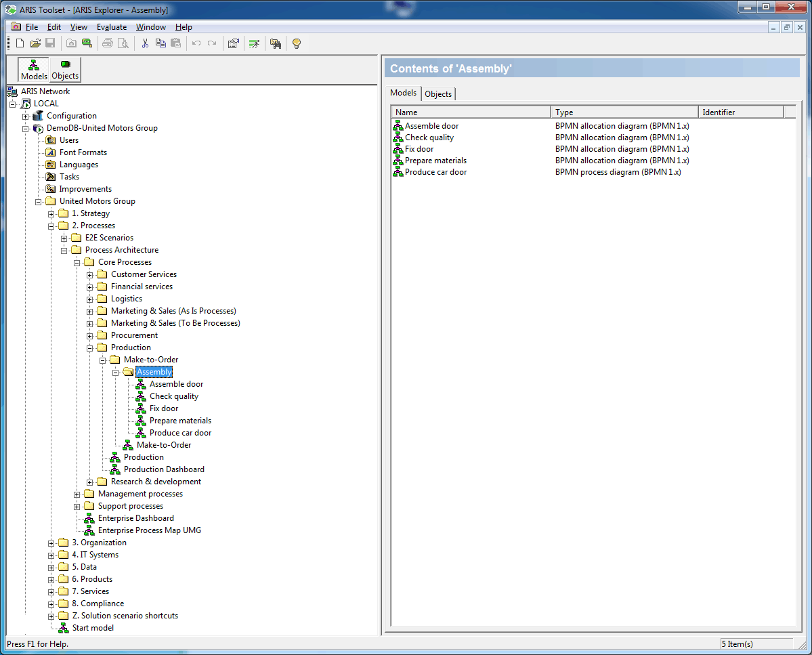The height and width of the screenshot is (655, 812).
Task: Click the window resize grip in status bar
Action: pos(802,645)
